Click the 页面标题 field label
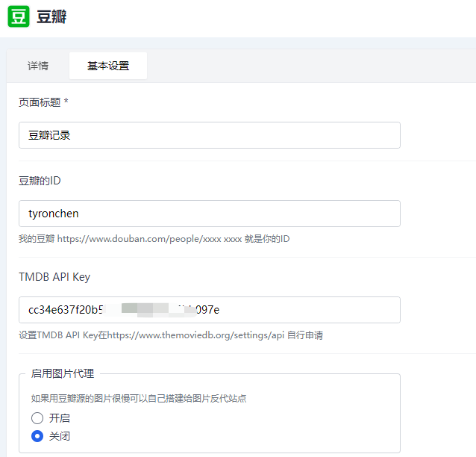Screen dimensions: 476x457 (x=43, y=102)
